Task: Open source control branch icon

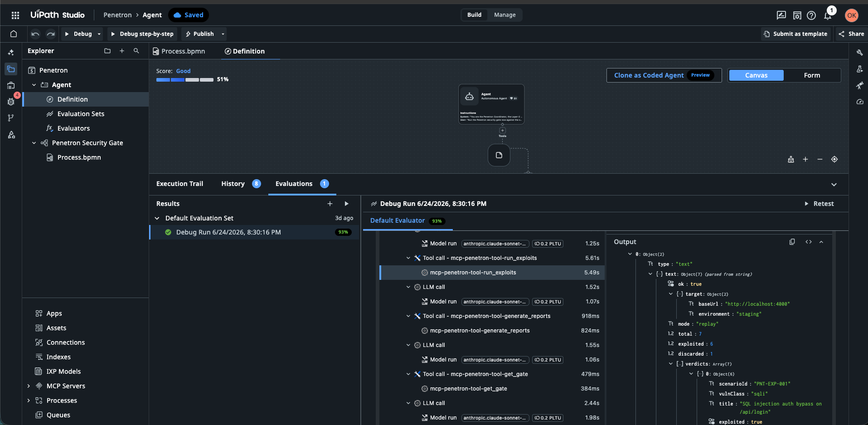Action: [x=11, y=118]
